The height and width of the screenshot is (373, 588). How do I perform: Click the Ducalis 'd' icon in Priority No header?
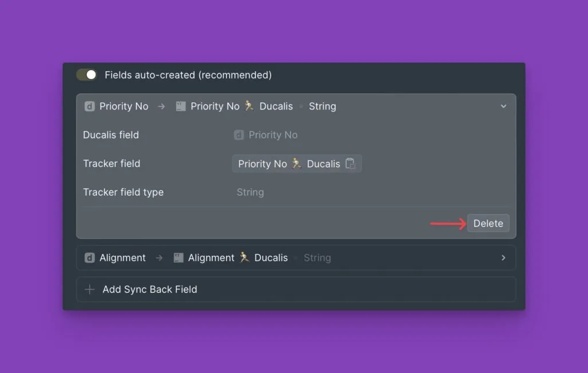[90, 106]
